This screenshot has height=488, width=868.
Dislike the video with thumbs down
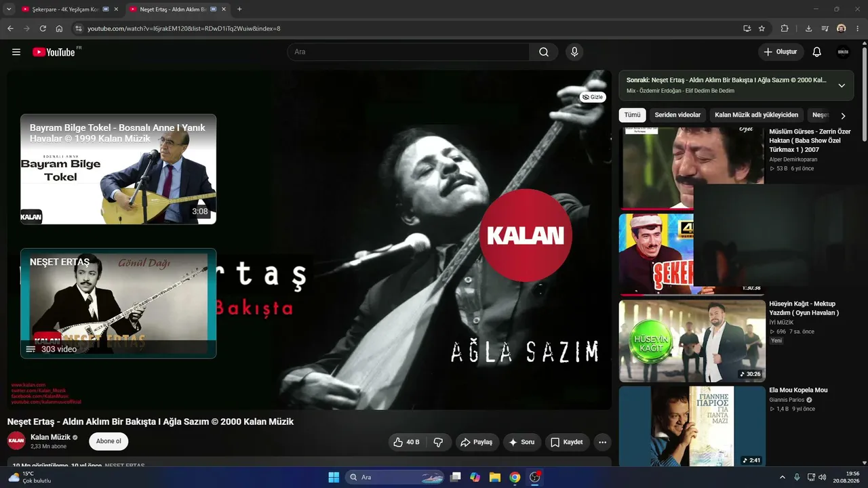[438, 442]
